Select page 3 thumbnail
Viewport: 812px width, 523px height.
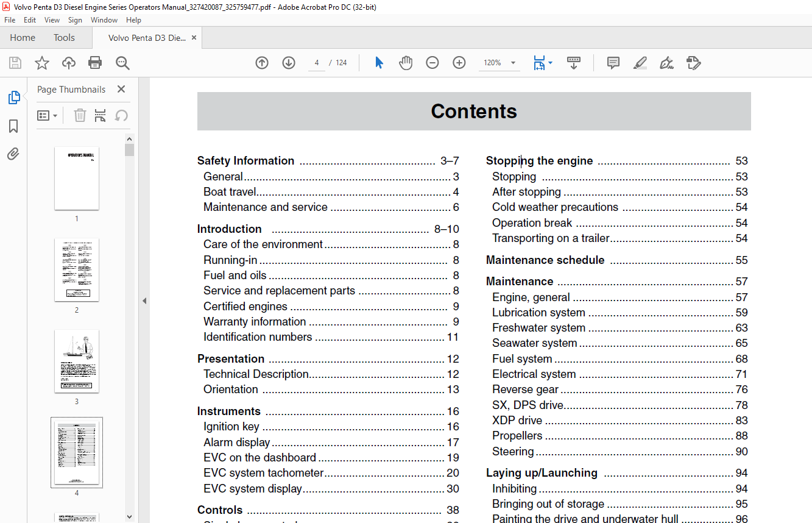(x=77, y=361)
